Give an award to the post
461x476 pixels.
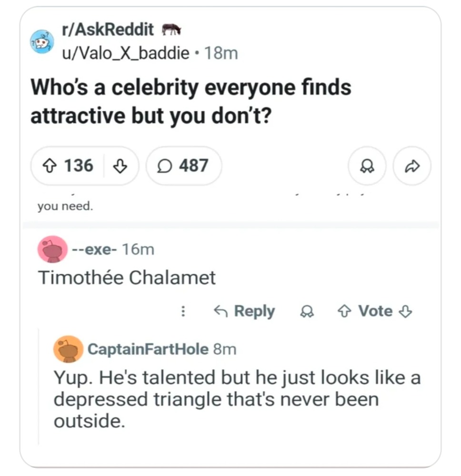pos(367,166)
